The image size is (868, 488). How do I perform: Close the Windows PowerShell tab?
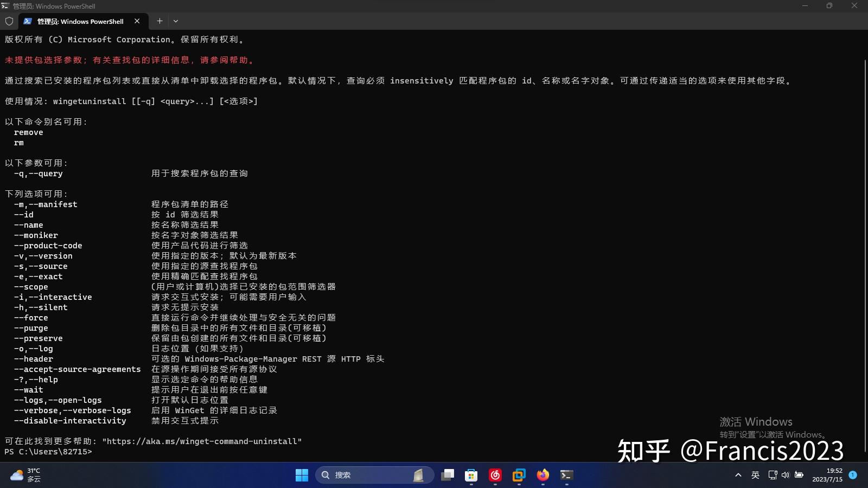[137, 21]
